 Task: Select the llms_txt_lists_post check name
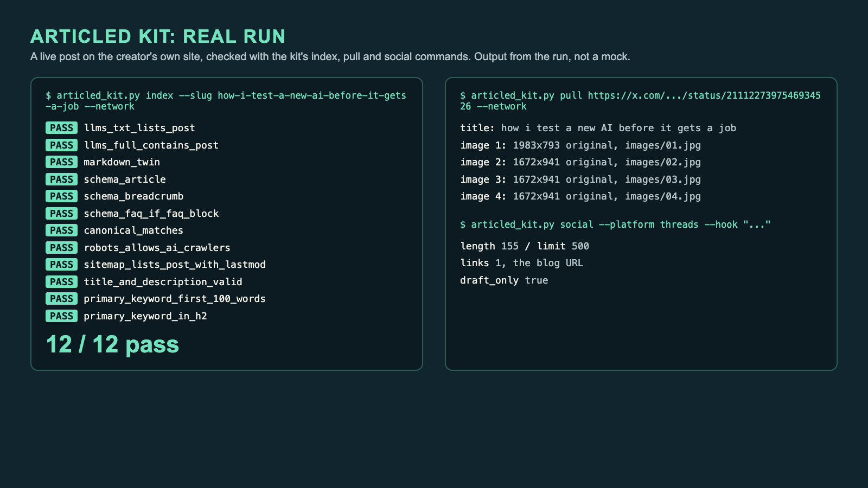coord(139,128)
